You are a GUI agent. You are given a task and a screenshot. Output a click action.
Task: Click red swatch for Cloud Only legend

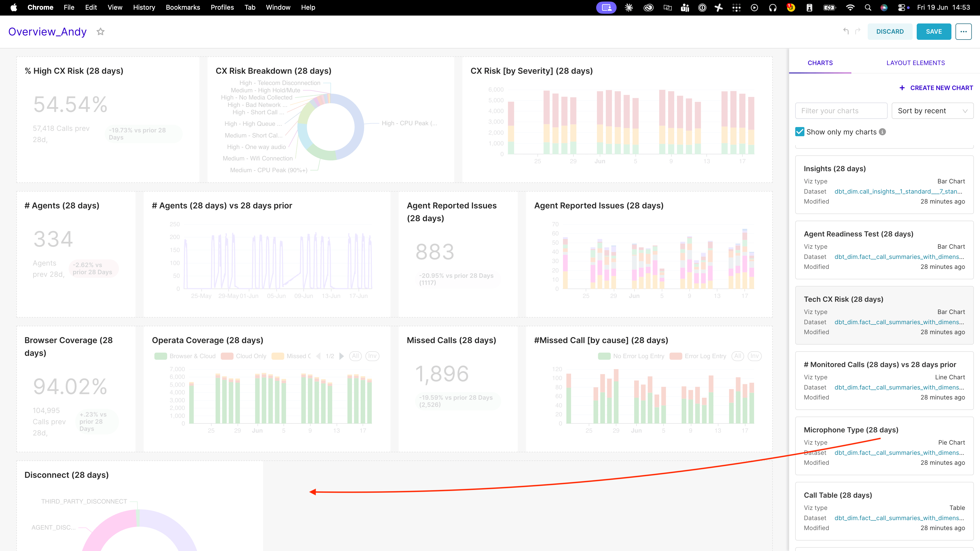(227, 356)
